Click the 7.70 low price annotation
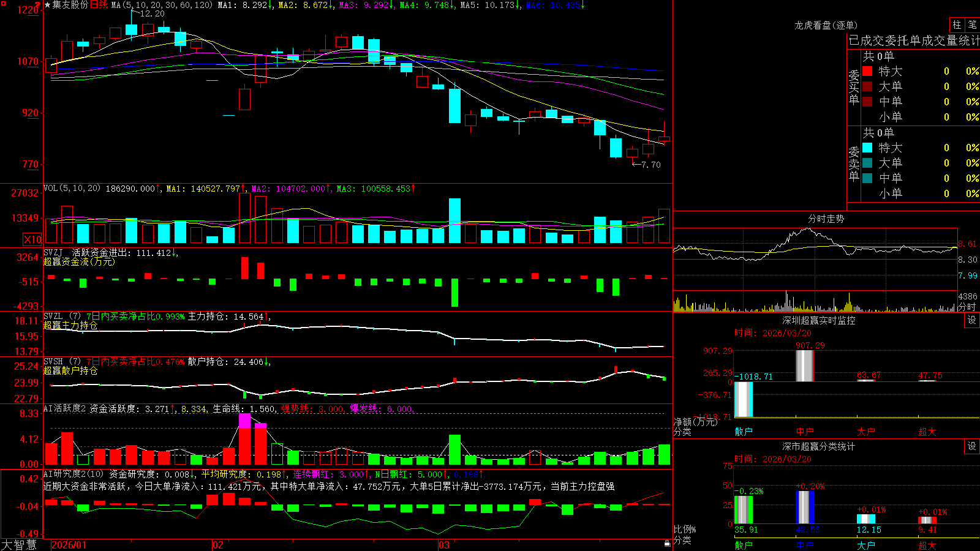Screen dimensions: 980x551 coord(651,165)
